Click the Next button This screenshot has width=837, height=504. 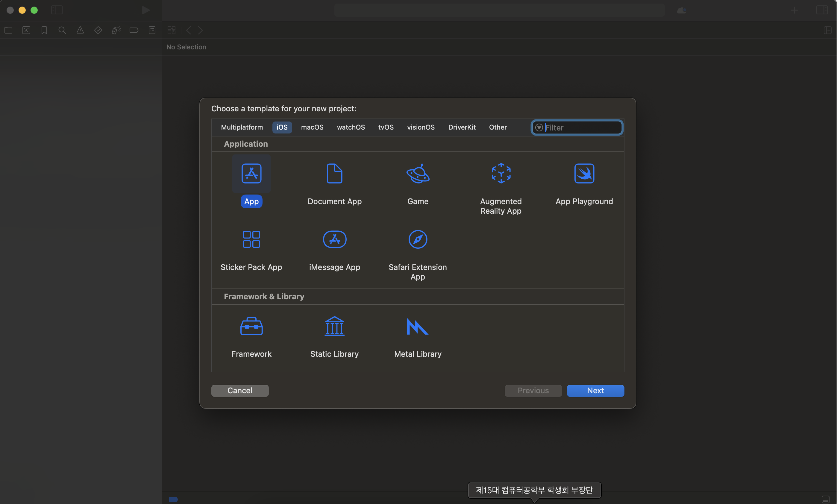[x=595, y=391]
